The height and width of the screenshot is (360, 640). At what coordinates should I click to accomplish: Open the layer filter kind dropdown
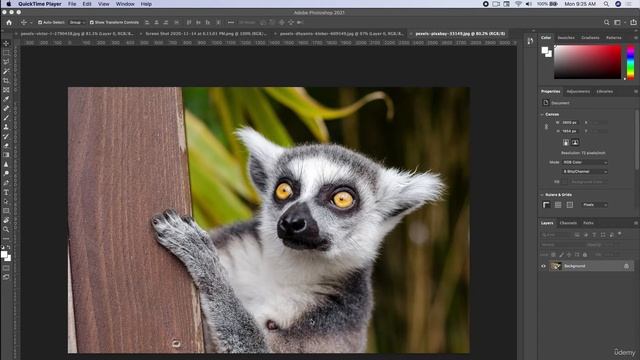tap(557, 235)
